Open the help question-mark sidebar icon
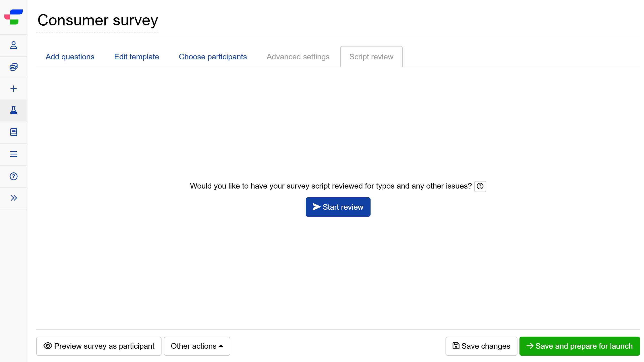 [14, 176]
